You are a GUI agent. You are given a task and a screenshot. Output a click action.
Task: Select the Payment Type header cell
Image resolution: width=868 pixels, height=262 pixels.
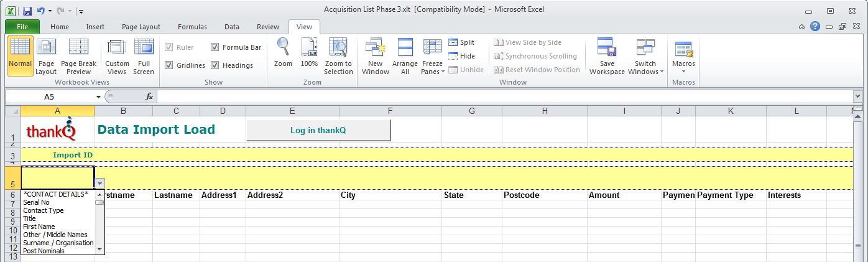[x=731, y=195]
